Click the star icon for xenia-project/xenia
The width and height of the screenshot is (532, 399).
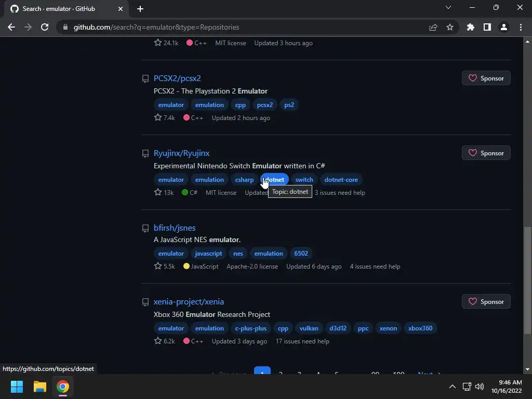pos(158,341)
